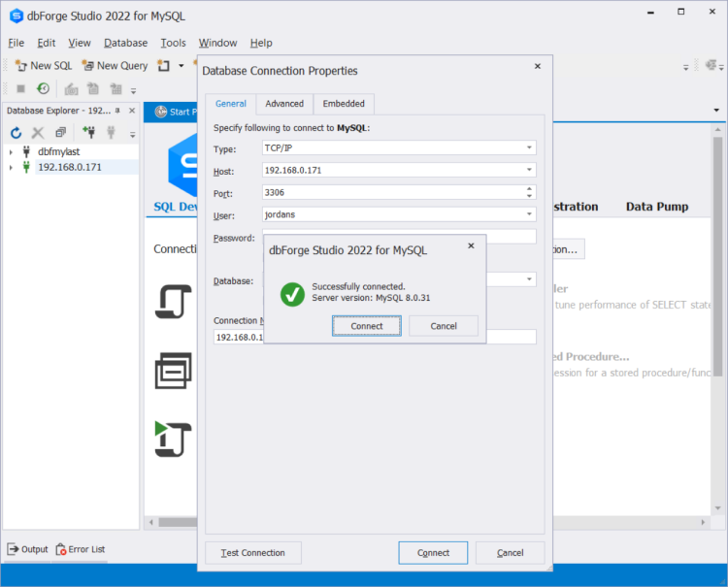Open the Database menu

pos(125,43)
